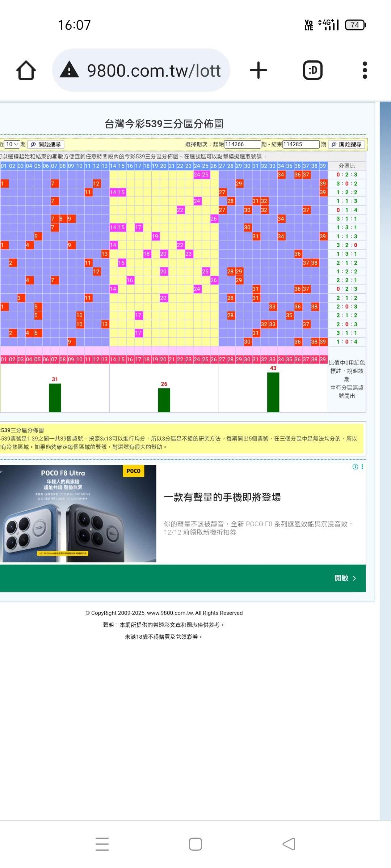
Task: Tap the green 開啟 ad button
Action: point(183,578)
